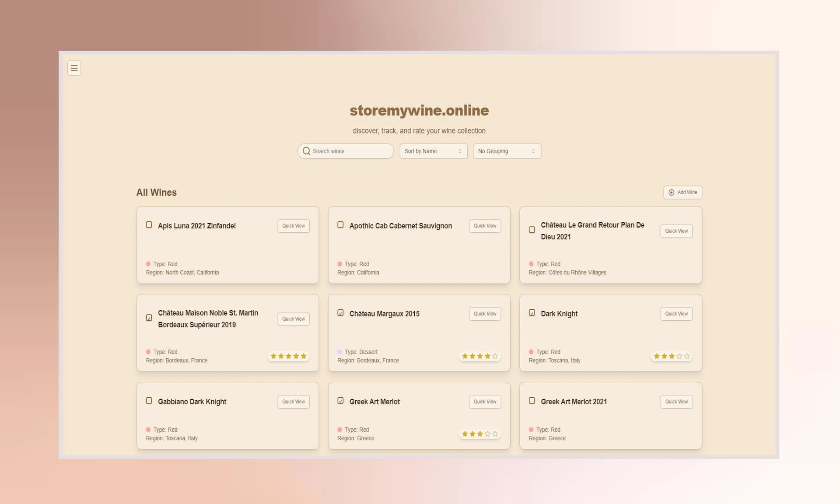The height and width of the screenshot is (504, 840).
Task: Quick View Château Maison Noble St. Martin
Action: tap(294, 319)
